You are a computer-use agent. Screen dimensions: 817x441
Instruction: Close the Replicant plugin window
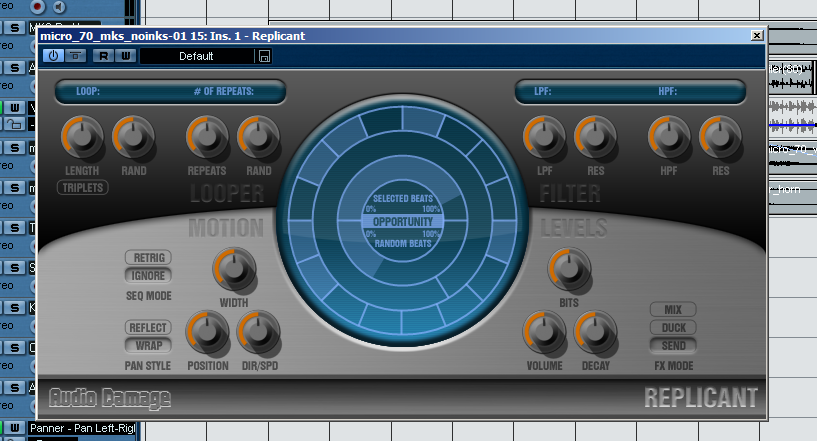coord(757,35)
